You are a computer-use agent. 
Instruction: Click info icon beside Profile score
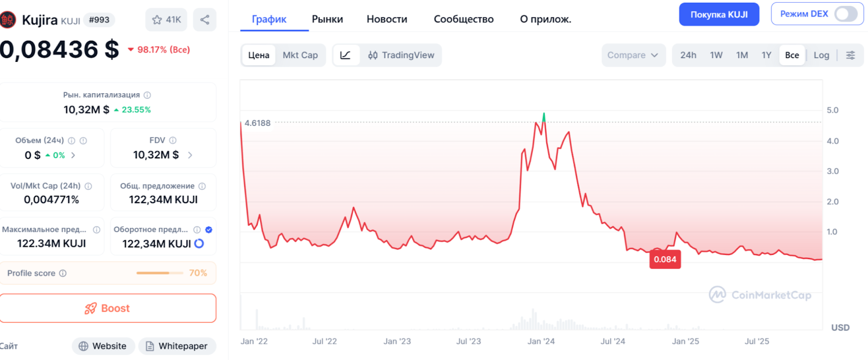click(63, 273)
